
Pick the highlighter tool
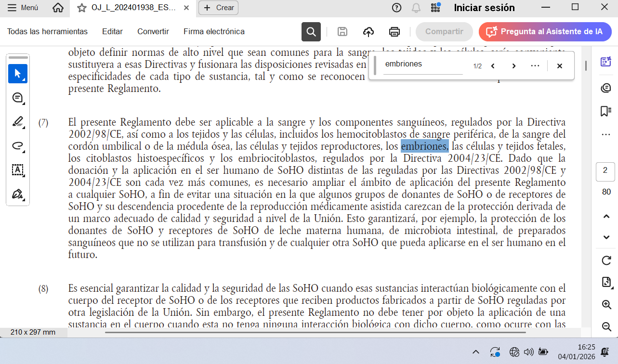tap(18, 122)
